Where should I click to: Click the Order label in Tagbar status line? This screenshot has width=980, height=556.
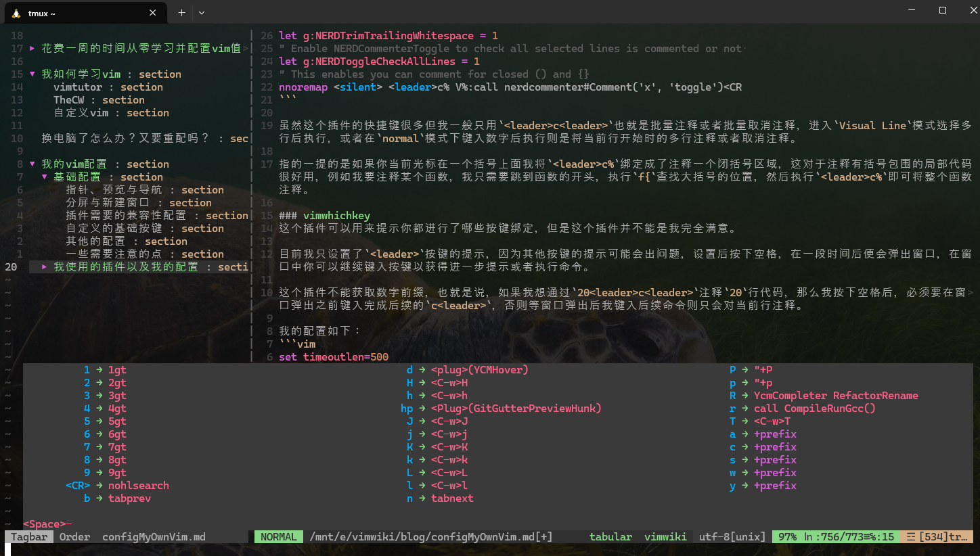tap(74, 537)
